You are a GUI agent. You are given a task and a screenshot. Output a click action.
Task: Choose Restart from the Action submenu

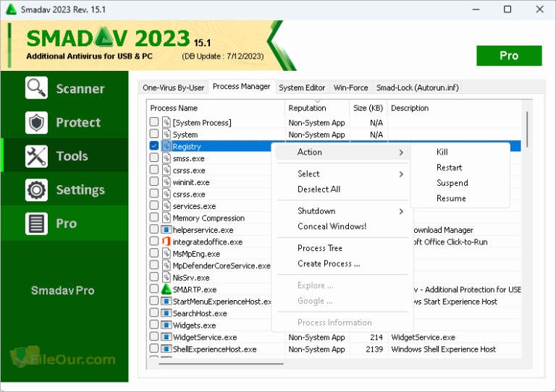(450, 168)
